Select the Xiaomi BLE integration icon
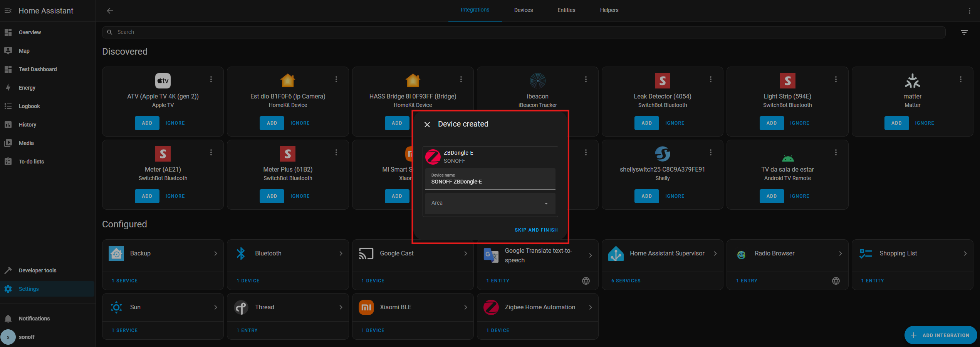This screenshot has height=347, width=980. pyautogui.click(x=366, y=307)
